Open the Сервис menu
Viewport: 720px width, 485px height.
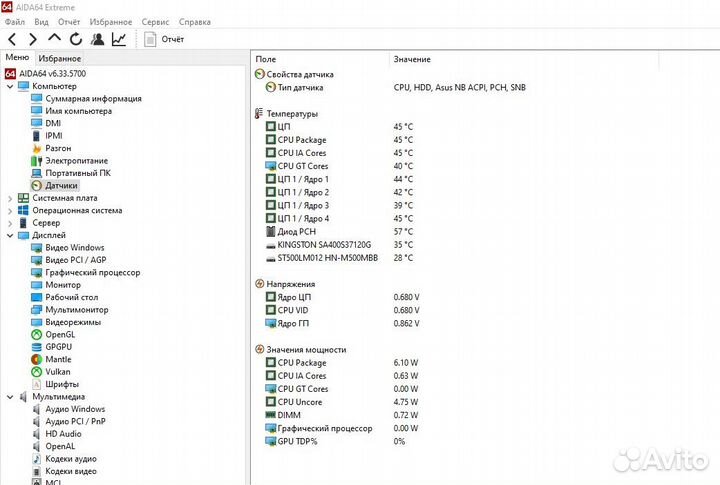click(155, 21)
